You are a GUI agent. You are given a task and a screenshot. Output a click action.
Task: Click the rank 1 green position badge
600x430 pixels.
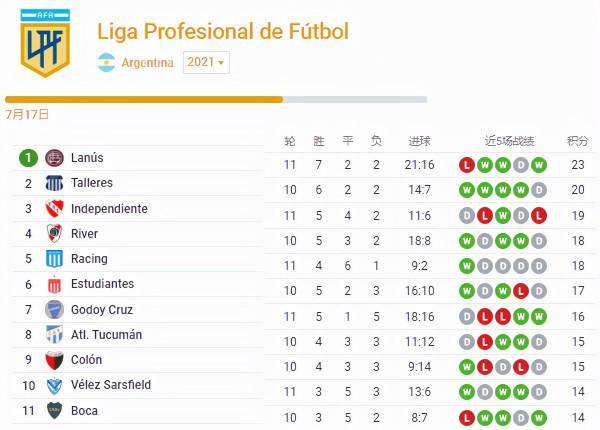tap(28, 158)
